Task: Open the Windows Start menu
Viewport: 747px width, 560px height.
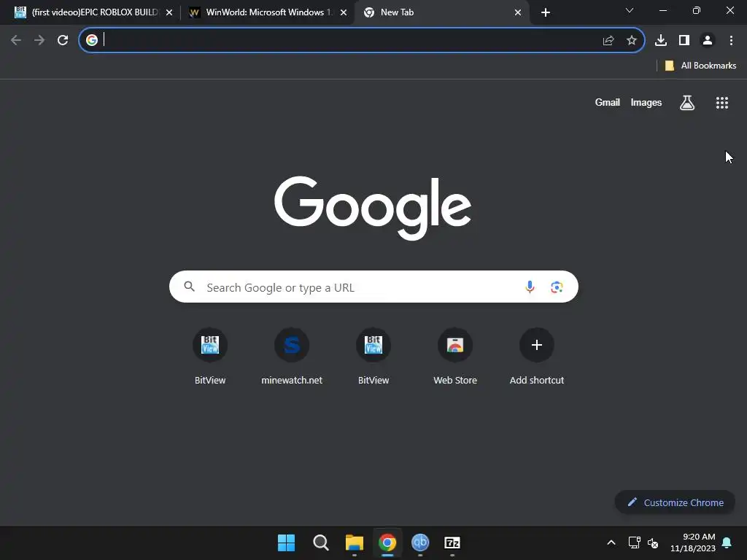Action: [x=286, y=542]
